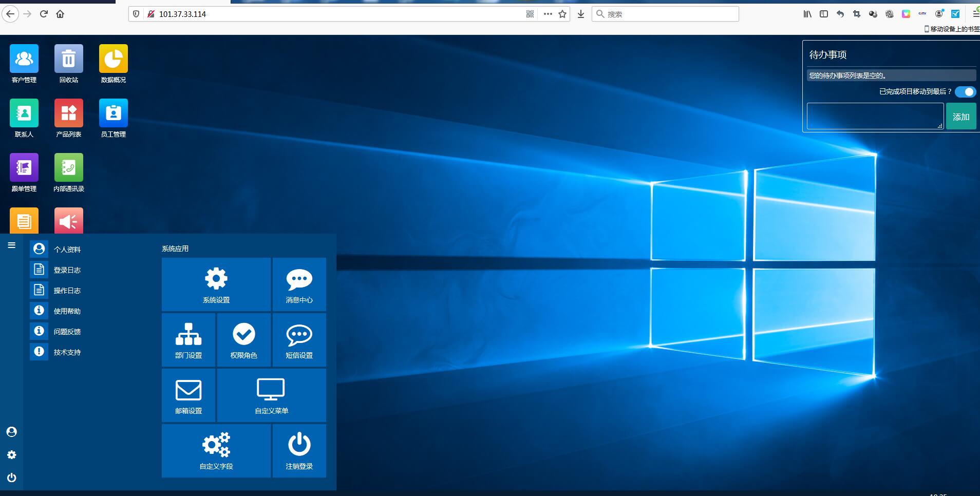The image size is (980, 496).
Task: Click the bookmark star icon in the address bar
Action: point(562,14)
